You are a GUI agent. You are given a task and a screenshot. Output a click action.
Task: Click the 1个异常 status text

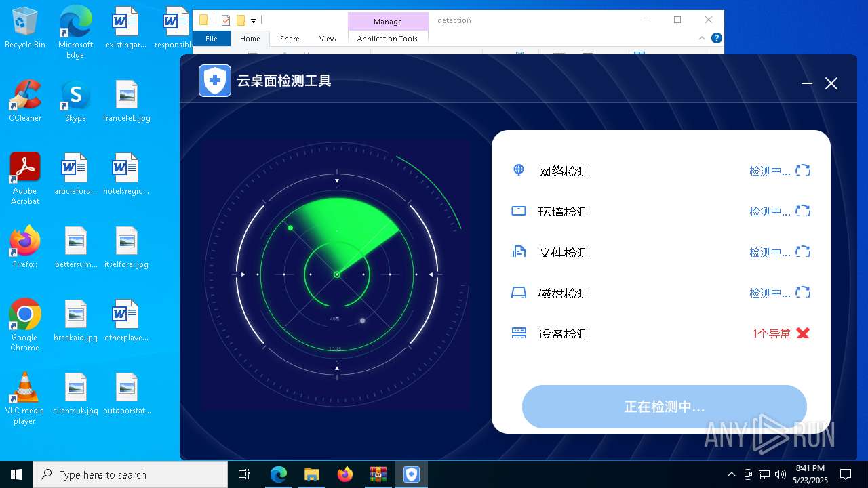[772, 333]
